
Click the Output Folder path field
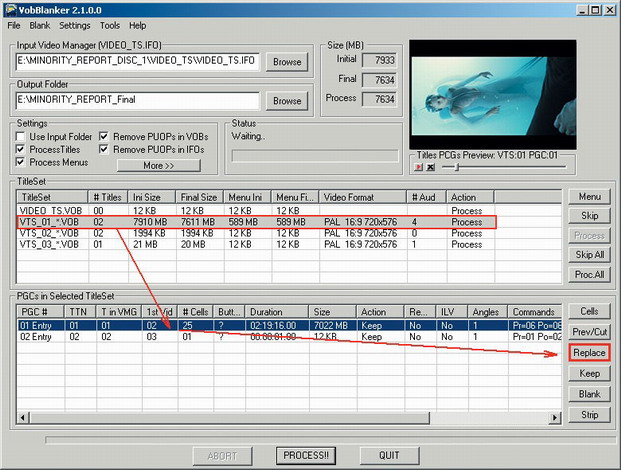[138, 100]
